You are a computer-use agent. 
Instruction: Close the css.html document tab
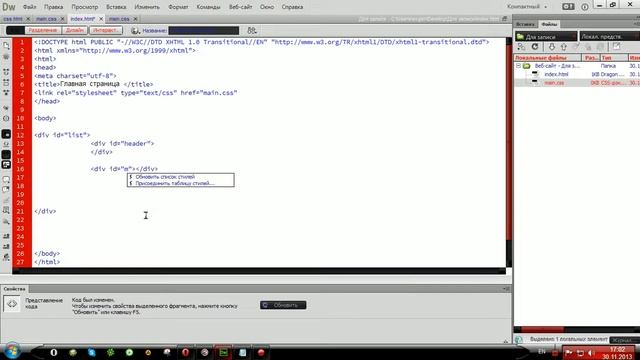tap(28, 19)
